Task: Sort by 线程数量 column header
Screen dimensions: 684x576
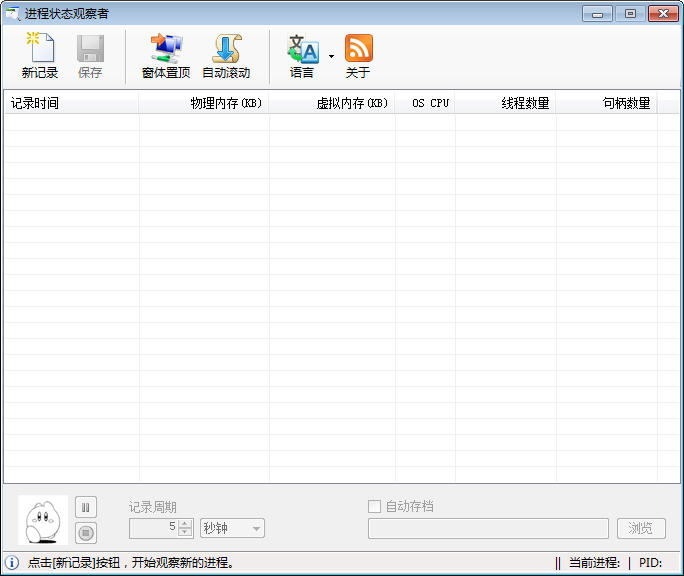Action: [506, 103]
